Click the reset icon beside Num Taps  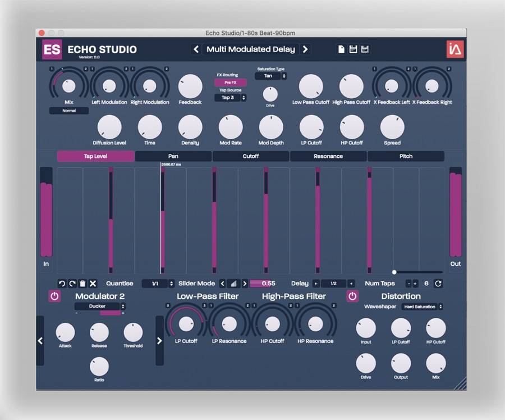[438, 284]
